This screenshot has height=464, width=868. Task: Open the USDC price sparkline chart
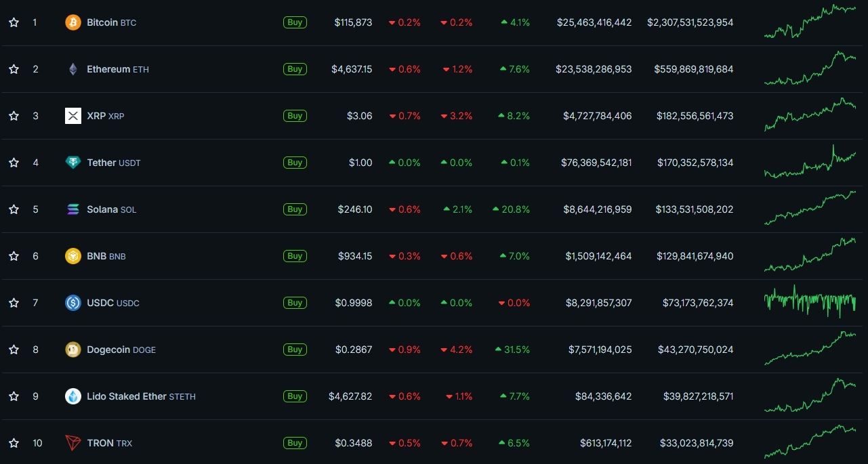click(x=810, y=303)
